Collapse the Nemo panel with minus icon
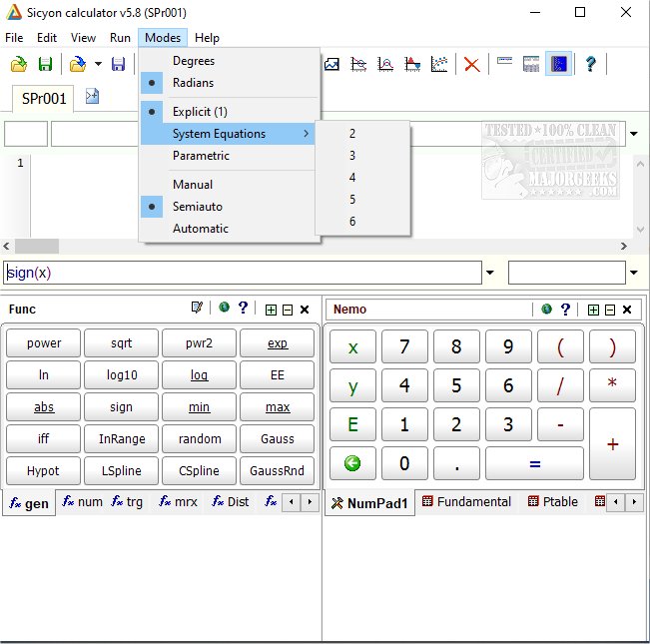 pos(610,310)
